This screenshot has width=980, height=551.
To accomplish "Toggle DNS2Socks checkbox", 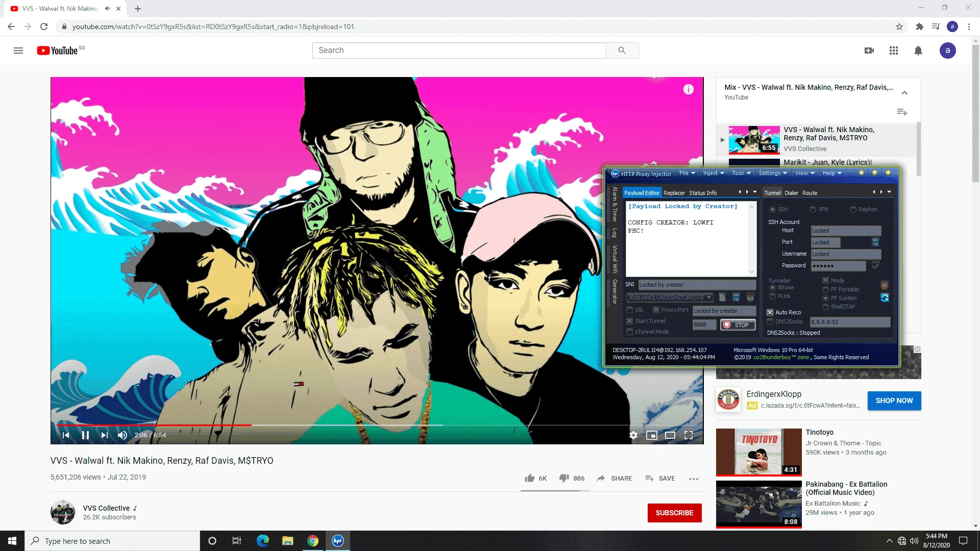I will pyautogui.click(x=770, y=322).
